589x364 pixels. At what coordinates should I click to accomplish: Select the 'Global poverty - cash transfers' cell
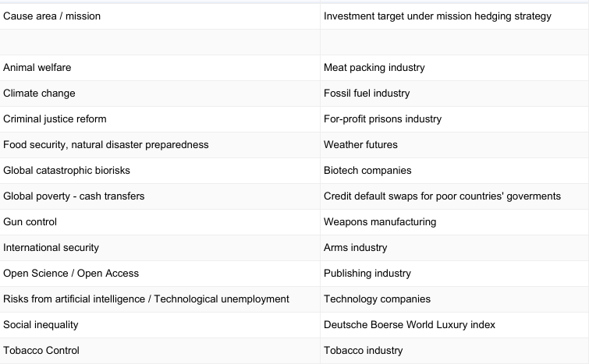74,196
